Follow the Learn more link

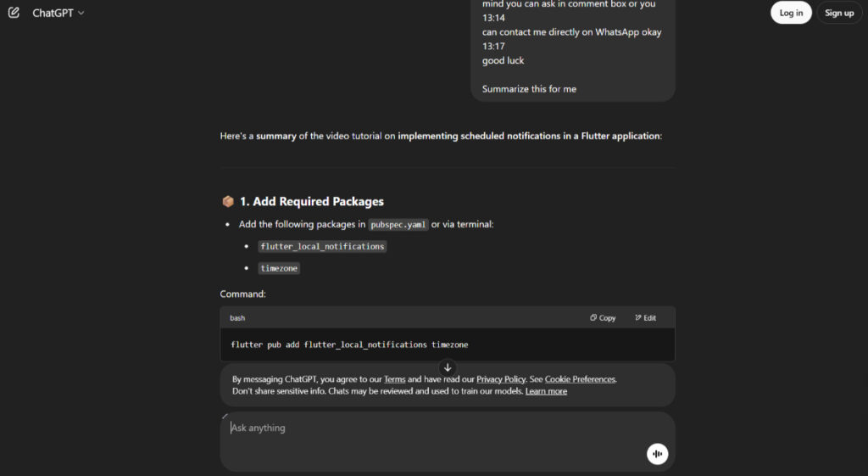click(x=546, y=391)
